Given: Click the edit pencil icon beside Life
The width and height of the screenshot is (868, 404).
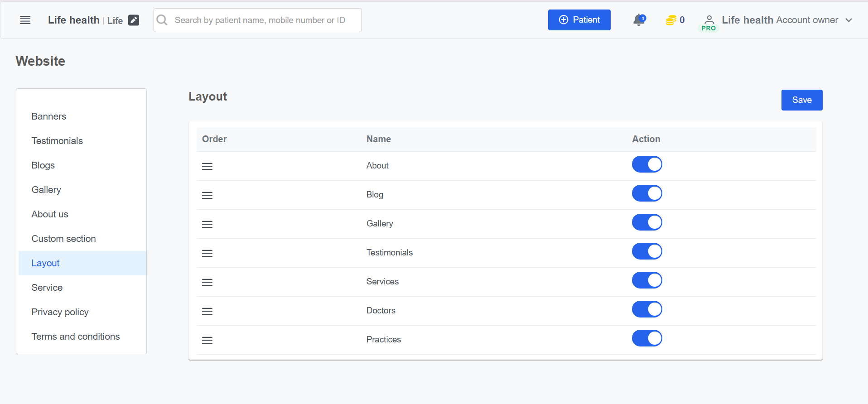Looking at the screenshot, I should (x=134, y=20).
